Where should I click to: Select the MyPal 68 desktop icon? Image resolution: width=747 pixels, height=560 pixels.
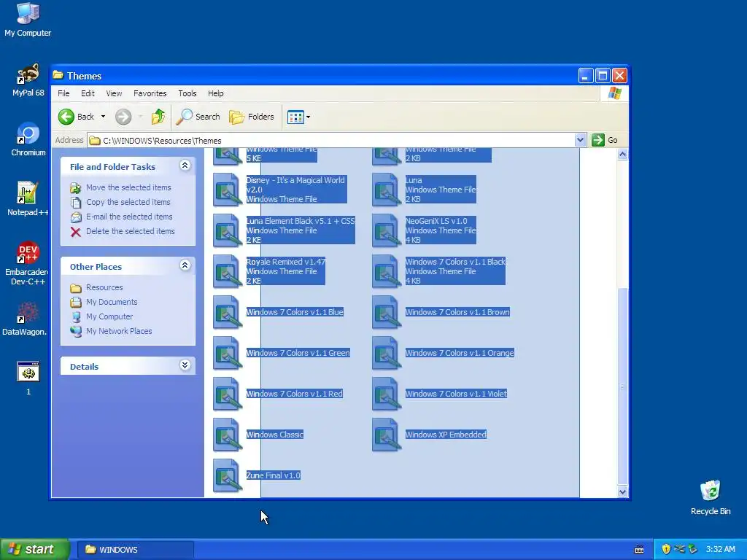pyautogui.click(x=28, y=80)
